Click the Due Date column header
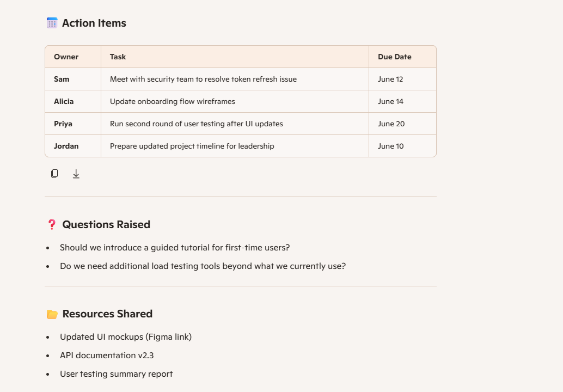Viewport: 563px width, 392px height. tap(402, 57)
